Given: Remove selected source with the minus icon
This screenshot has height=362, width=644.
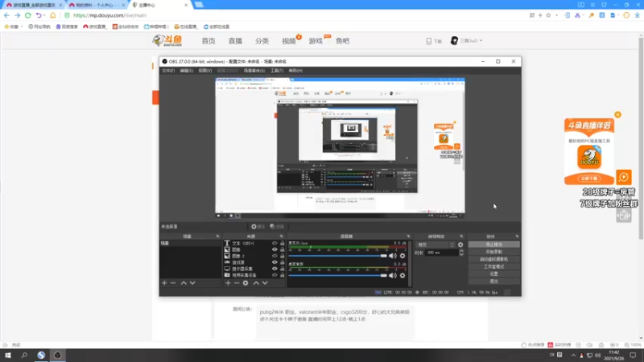Looking at the screenshot, I should [237, 283].
